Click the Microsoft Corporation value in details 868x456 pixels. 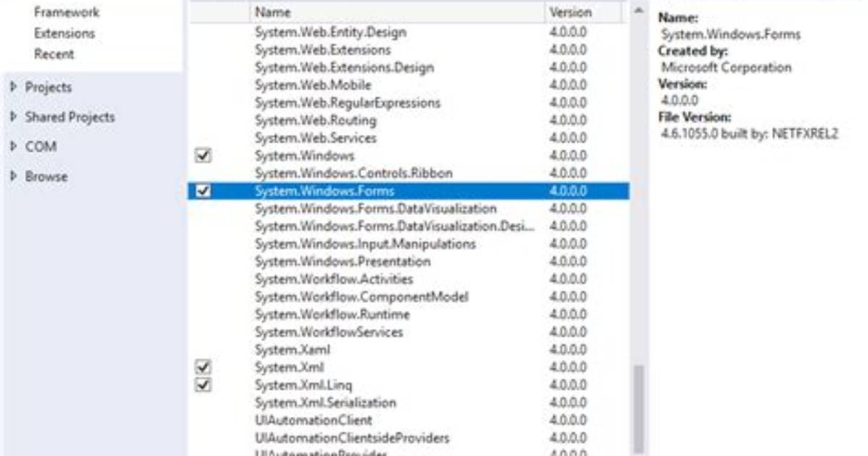coord(726,68)
